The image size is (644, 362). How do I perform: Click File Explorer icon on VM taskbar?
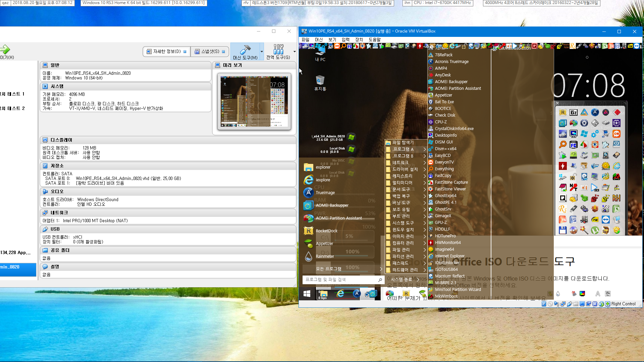tap(323, 294)
